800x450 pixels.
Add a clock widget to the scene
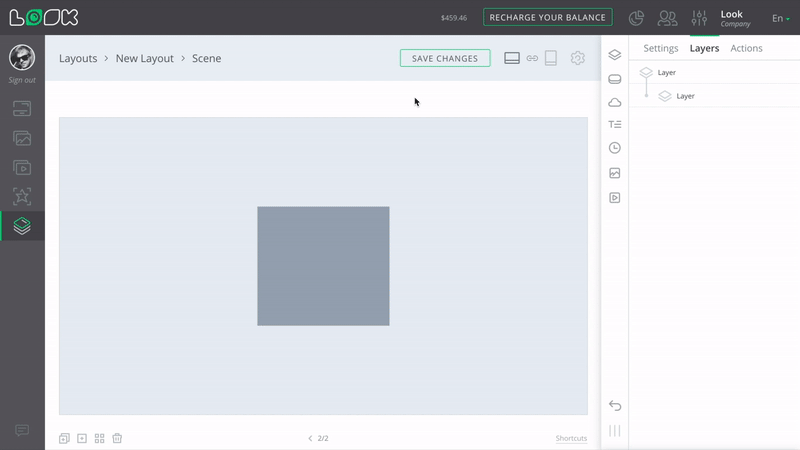coord(615,148)
